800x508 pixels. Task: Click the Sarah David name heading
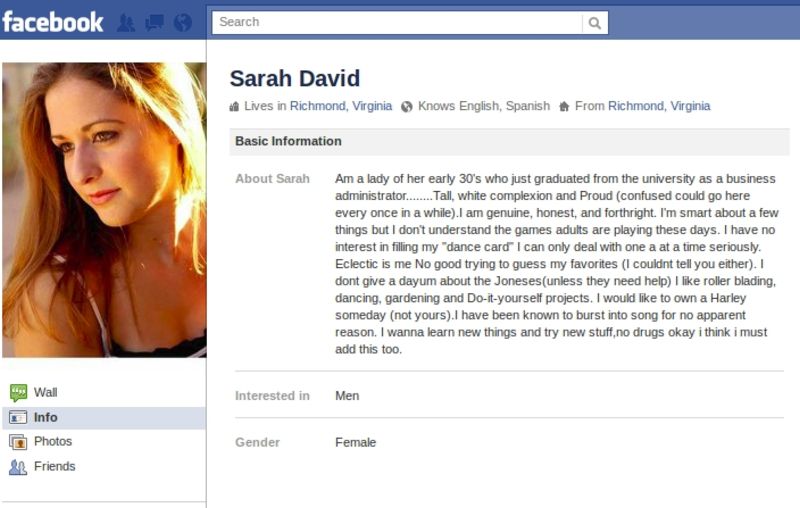tap(295, 79)
